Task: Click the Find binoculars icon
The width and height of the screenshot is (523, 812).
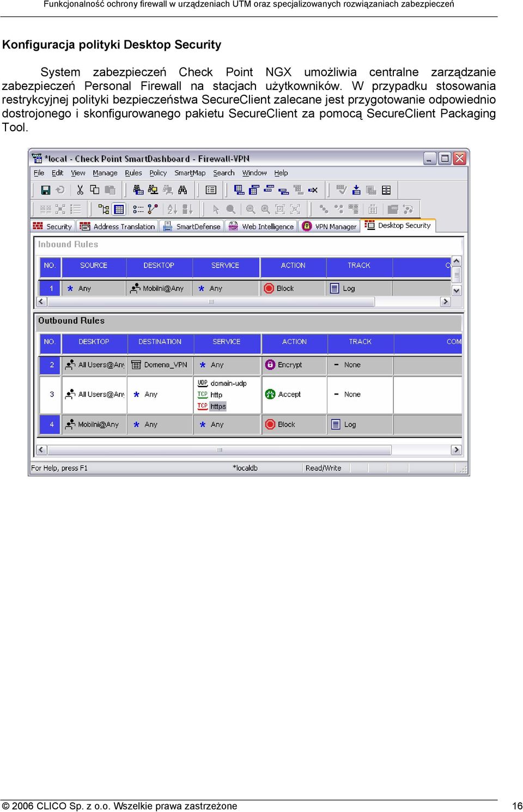Action: [x=183, y=190]
